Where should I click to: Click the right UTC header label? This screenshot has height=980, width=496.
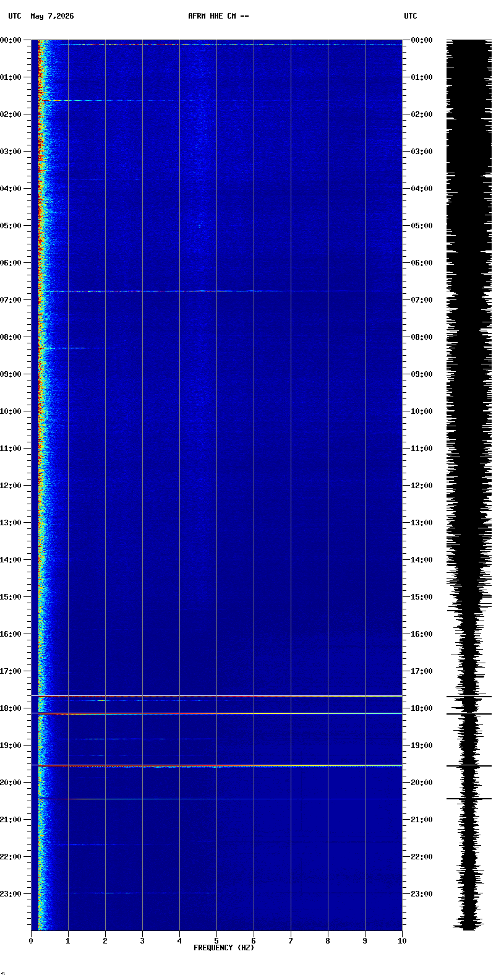[x=411, y=16]
